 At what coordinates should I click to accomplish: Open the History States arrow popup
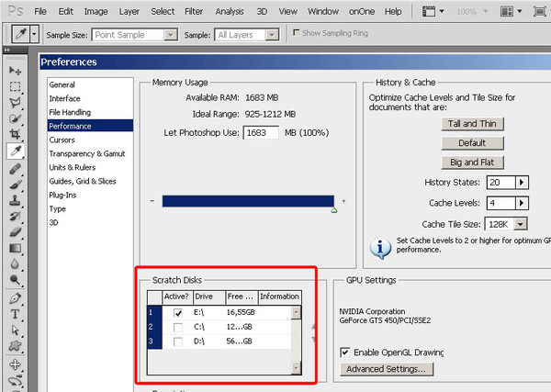coord(522,183)
